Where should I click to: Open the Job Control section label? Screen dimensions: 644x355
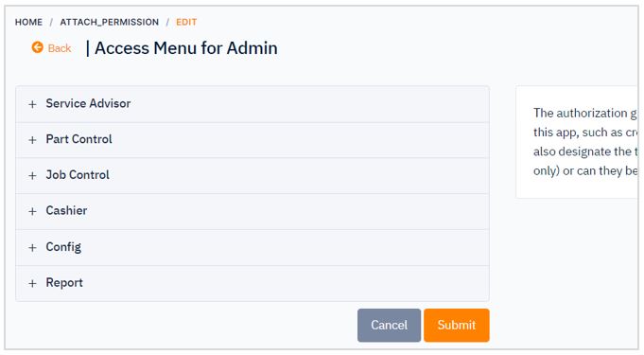click(78, 175)
